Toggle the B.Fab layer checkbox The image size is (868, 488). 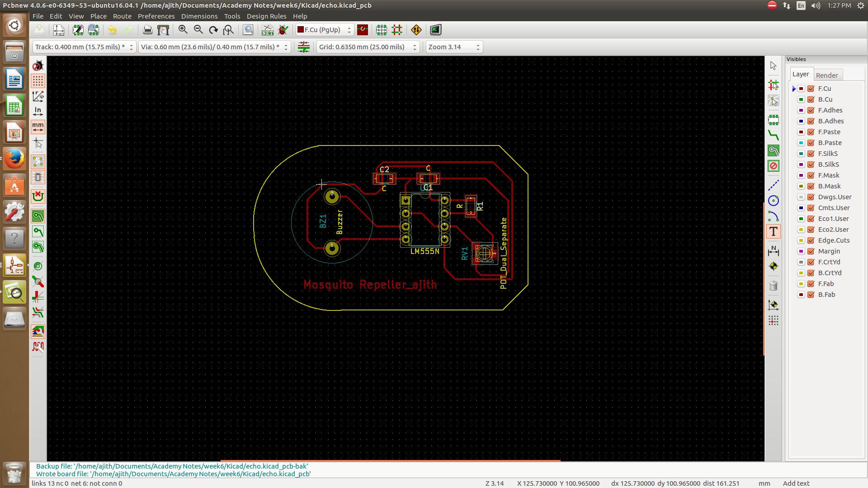pos(811,295)
